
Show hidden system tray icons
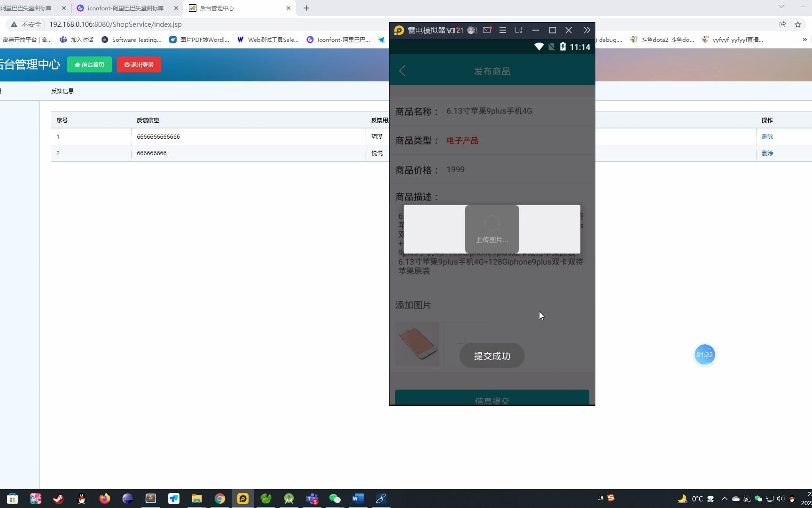pos(724,499)
